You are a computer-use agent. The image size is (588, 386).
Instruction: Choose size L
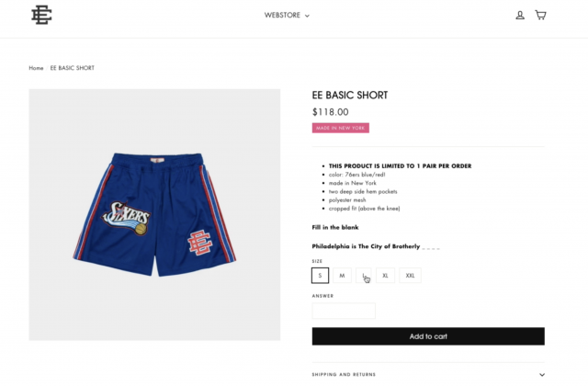364,275
